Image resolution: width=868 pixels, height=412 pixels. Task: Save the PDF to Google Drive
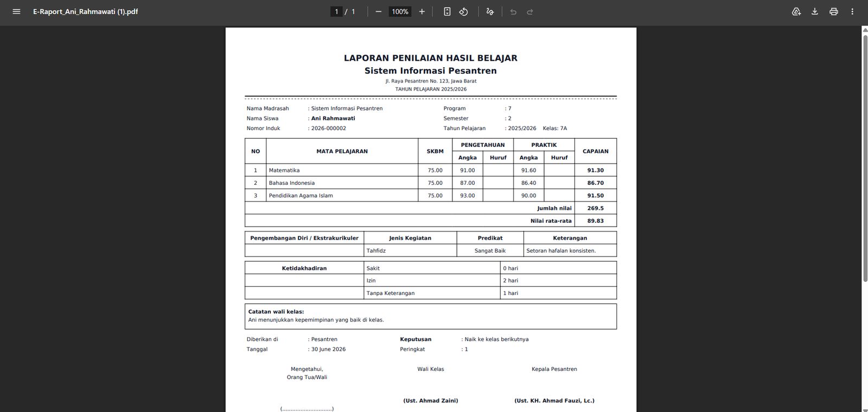click(x=796, y=11)
